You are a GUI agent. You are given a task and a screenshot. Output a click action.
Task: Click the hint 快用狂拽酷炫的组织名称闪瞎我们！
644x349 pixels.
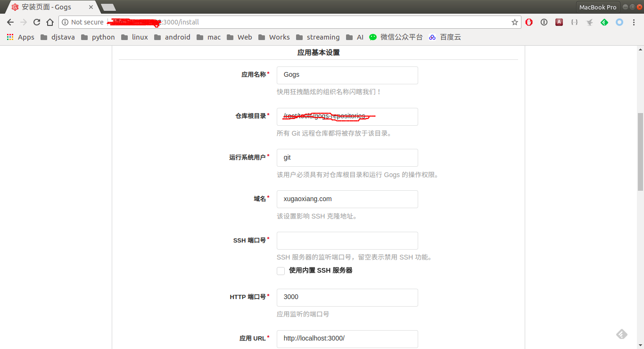pos(329,92)
